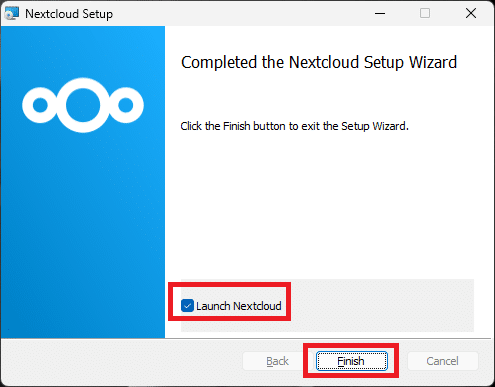The image size is (495, 387).
Task: Click the Completed the Nextcloud Setup Wizard heading
Action: point(319,62)
